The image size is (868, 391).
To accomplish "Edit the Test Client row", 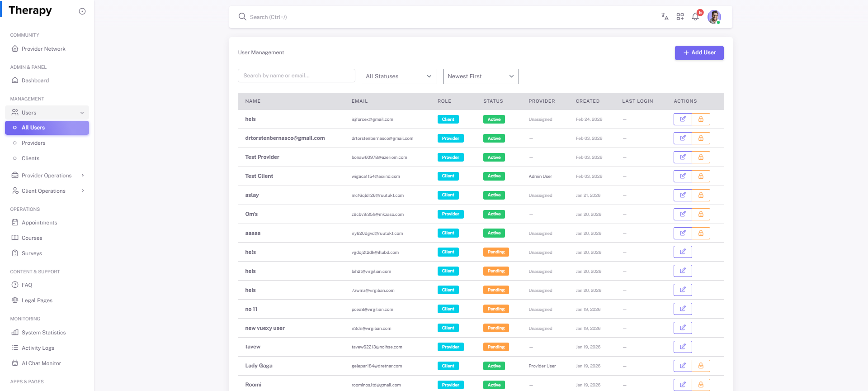I will (x=683, y=176).
